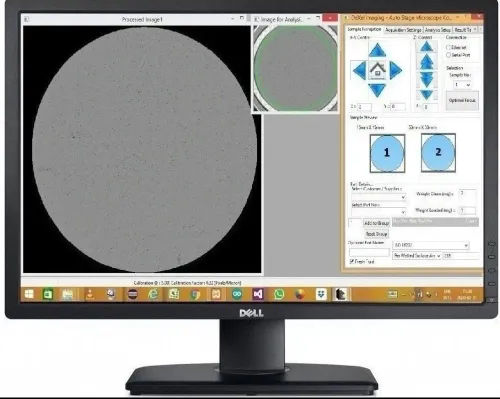Expand Select Part No dropdown
Viewport: 500px width, 399px height.
click(x=378, y=212)
